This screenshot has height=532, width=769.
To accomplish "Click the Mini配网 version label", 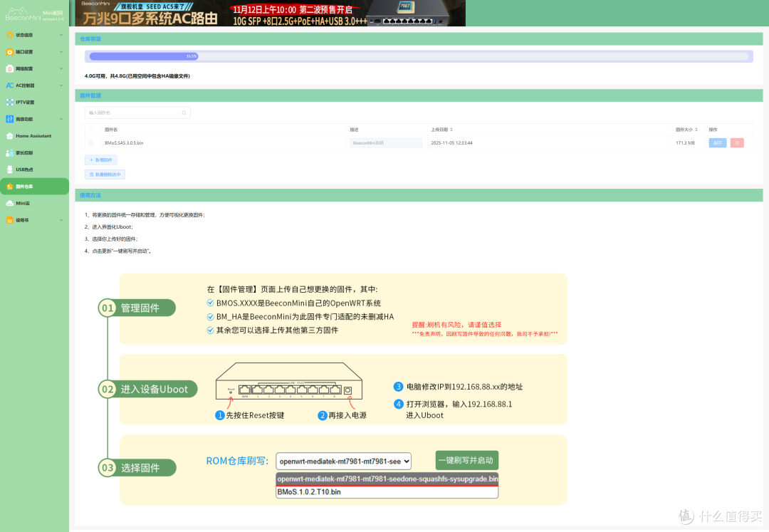I will click(53, 16).
